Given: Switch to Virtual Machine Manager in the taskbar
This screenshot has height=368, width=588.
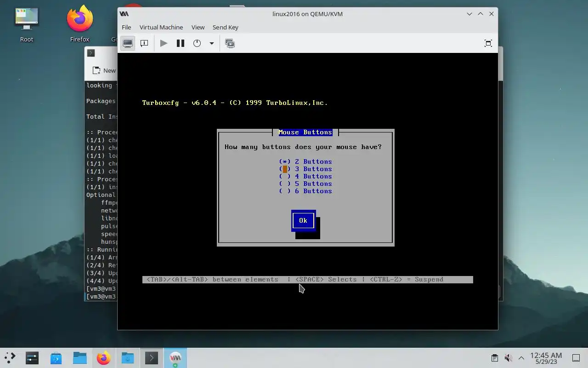Looking at the screenshot, I should pos(175,357).
